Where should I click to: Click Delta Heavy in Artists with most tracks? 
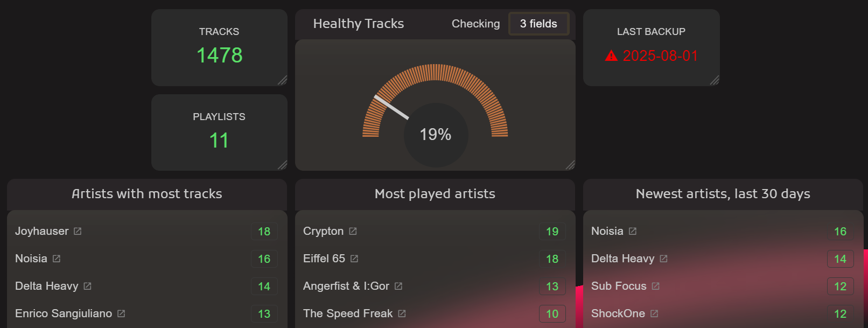pos(47,286)
